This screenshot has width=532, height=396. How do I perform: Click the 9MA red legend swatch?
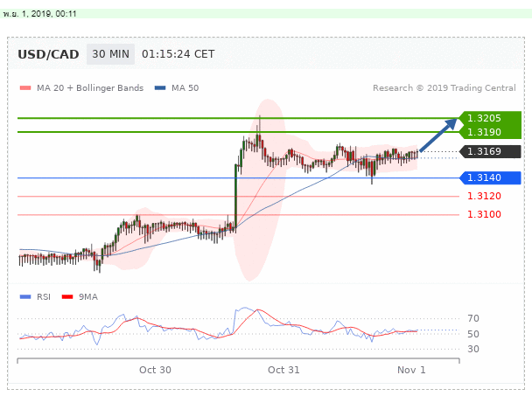click(67, 297)
